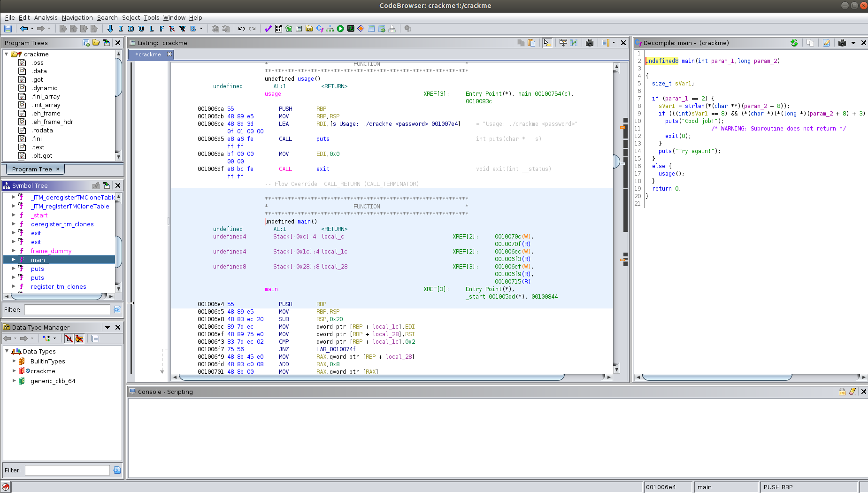The height and width of the screenshot is (493, 868).
Task: Click the Symbol Tree Filter text field
Action: point(67,309)
